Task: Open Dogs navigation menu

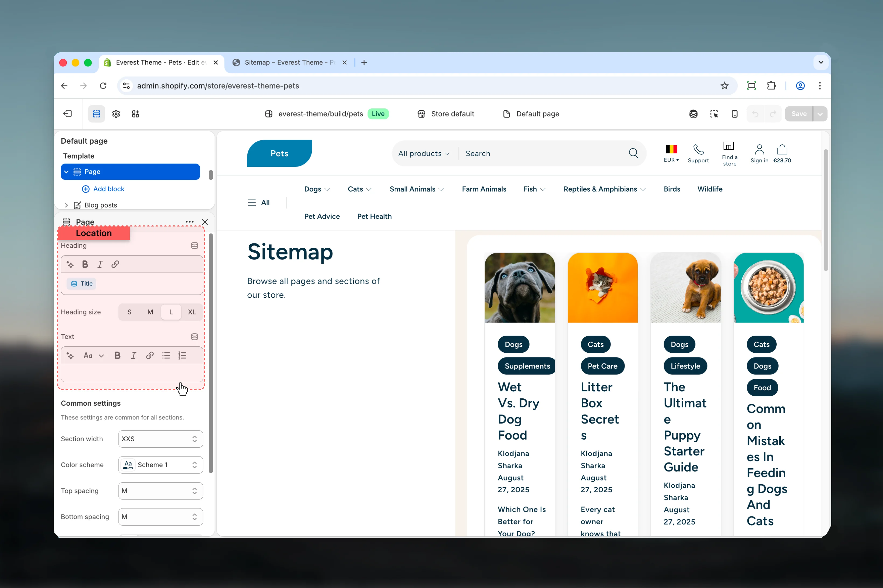Action: 317,189
